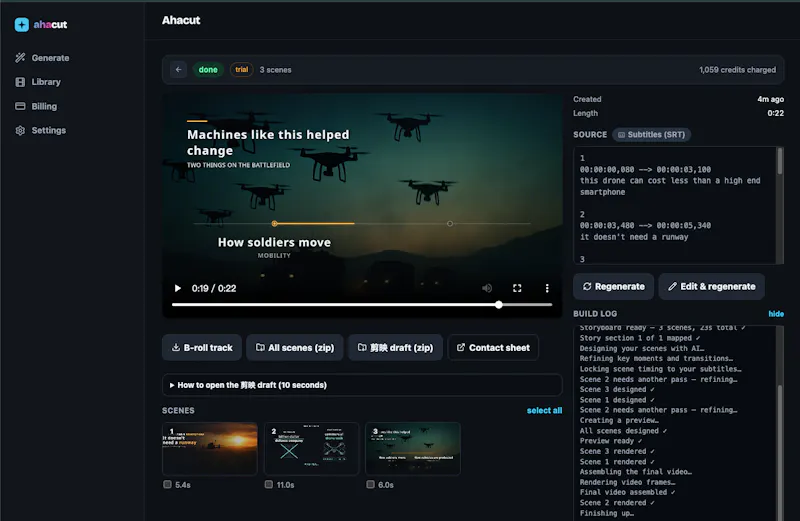Click the ahacut plus logo icon
This screenshot has height=521, width=800.
pyautogui.click(x=21, y=24)
